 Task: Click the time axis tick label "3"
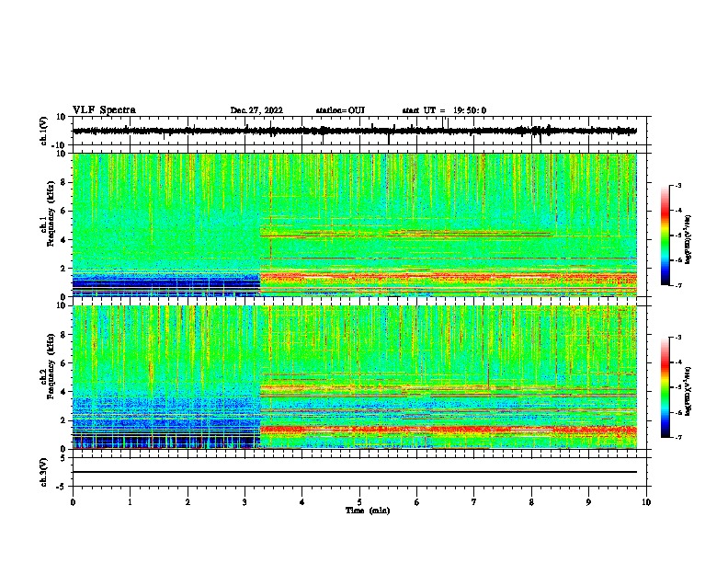pyautogui.click(x=245, y=502)
